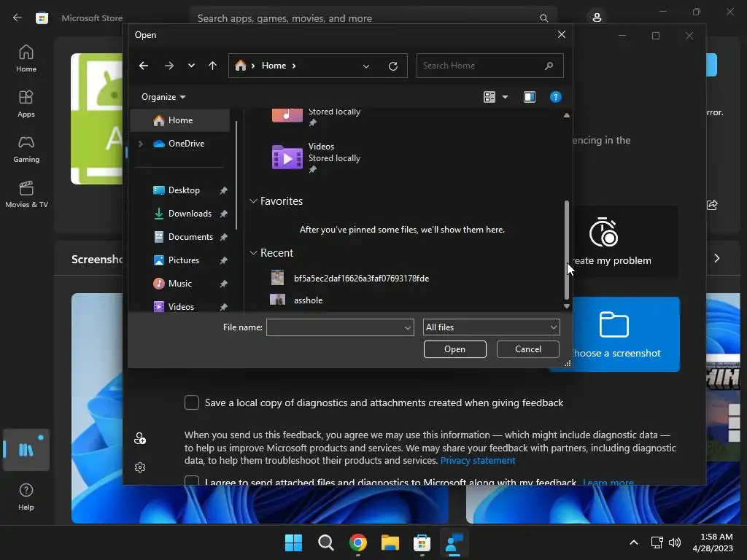Select Home in the navigation pane
This screenshot has width=747, height=560.
(180, 120)
